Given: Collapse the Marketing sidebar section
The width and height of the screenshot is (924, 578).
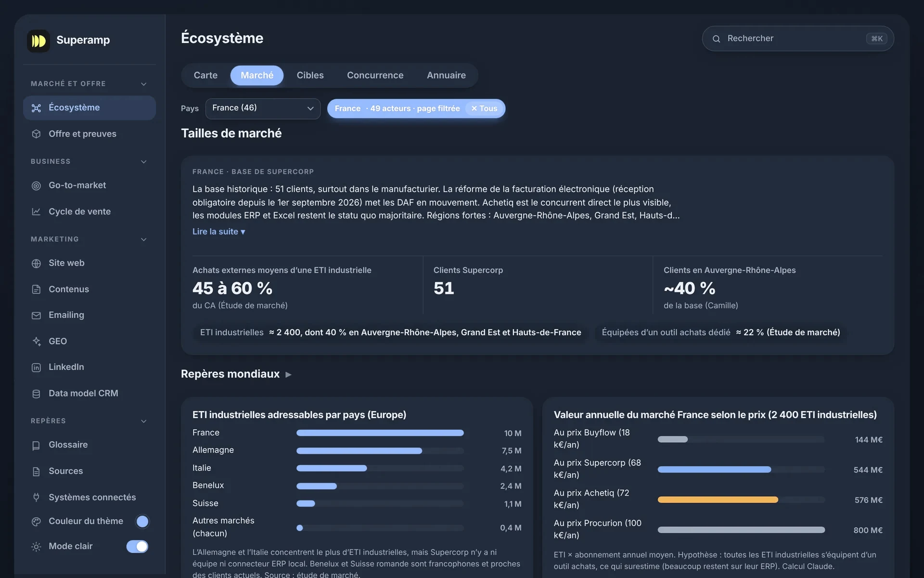Looking at the screenshot, I should point(143,239).
